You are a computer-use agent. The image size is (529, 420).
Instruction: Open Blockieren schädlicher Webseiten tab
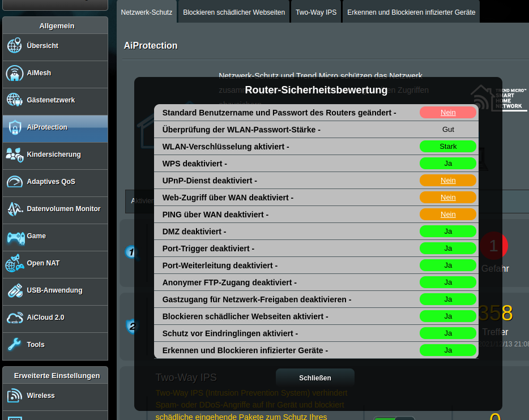pos(234,12)
